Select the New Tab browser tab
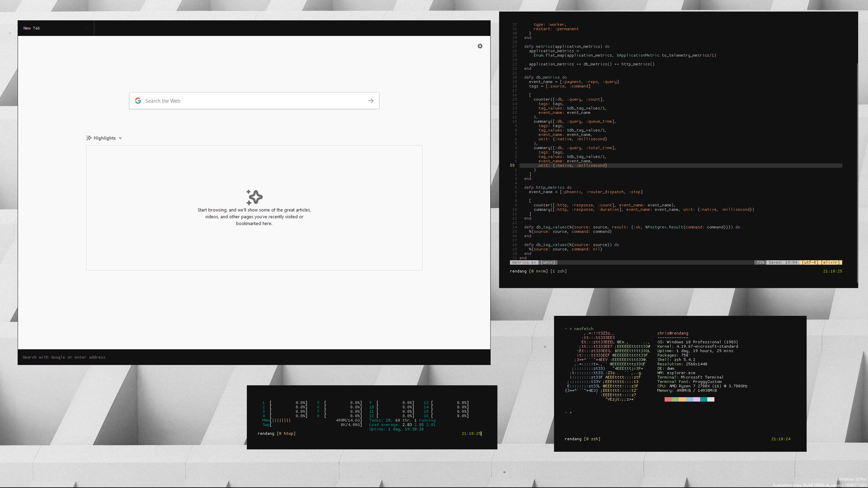868x488 pixels. pos(32,28)
